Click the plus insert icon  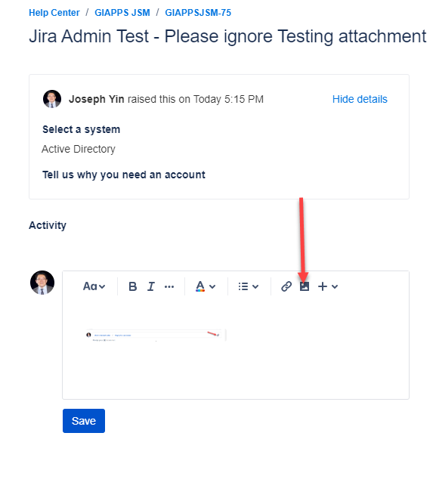[323, 286]
